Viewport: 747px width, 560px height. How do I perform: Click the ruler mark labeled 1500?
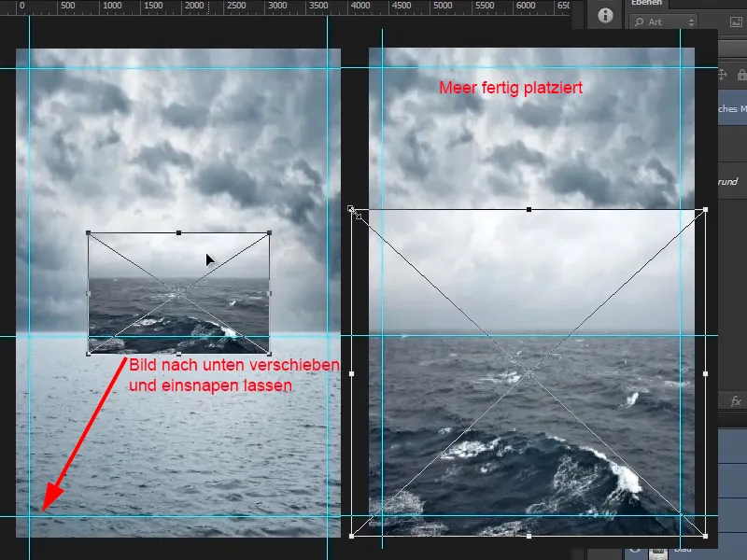pos(153,6)
